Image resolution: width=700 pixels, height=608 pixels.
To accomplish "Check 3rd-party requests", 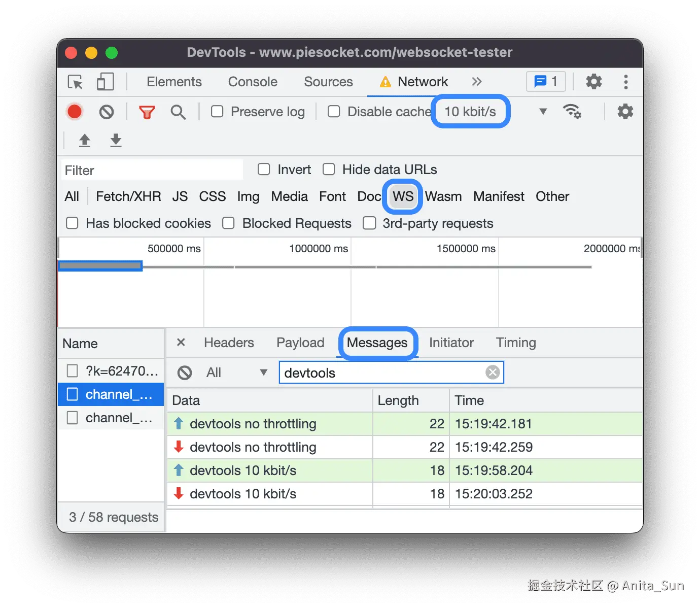I will pos(369,223).
